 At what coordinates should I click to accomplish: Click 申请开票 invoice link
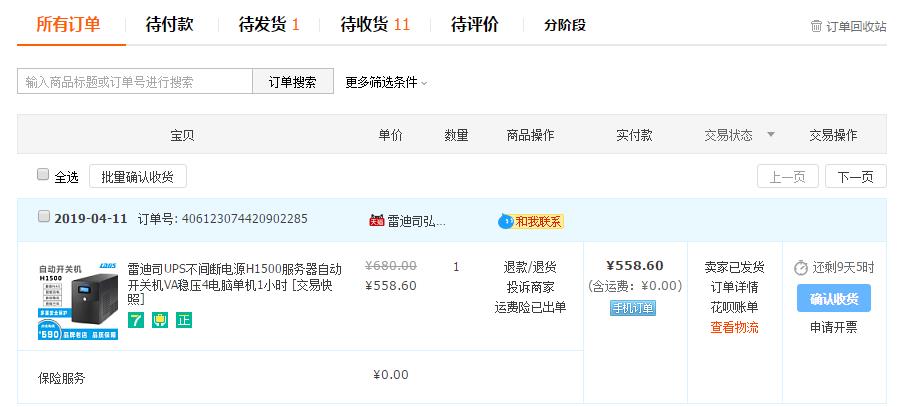tap(834, 327)
